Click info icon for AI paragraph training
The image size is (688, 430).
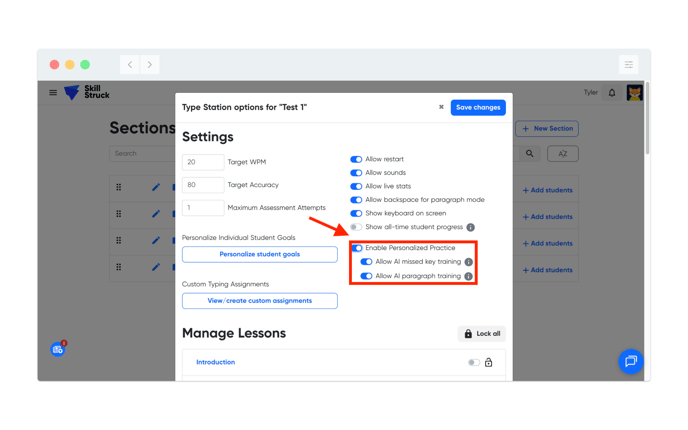[x=468, y=276]
